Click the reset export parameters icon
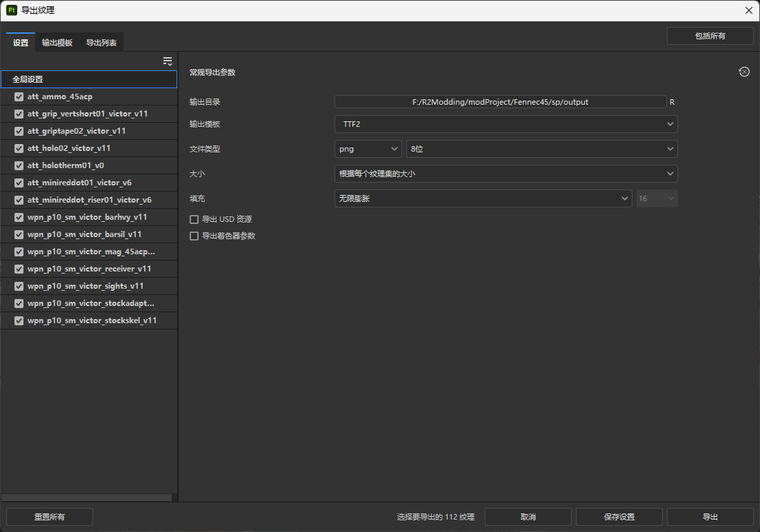The height and width of the screenshot is (532, 760). click(x=744, y=72)
